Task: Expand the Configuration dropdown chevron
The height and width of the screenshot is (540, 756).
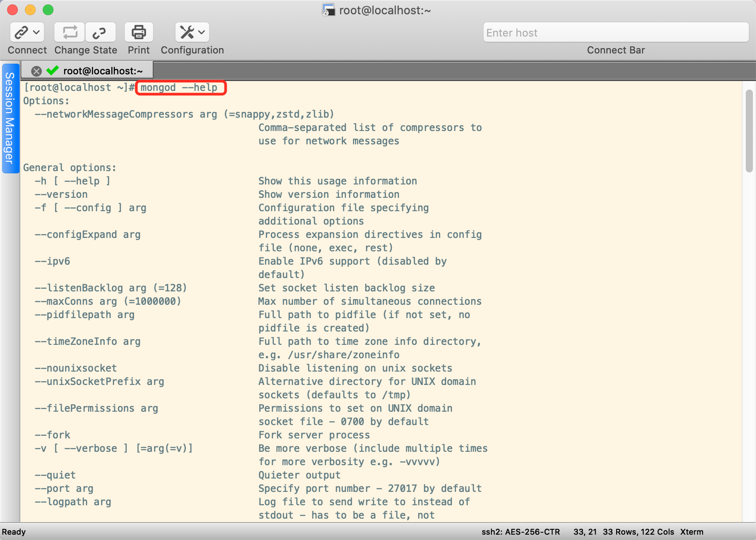Action: tap(202, 33)
